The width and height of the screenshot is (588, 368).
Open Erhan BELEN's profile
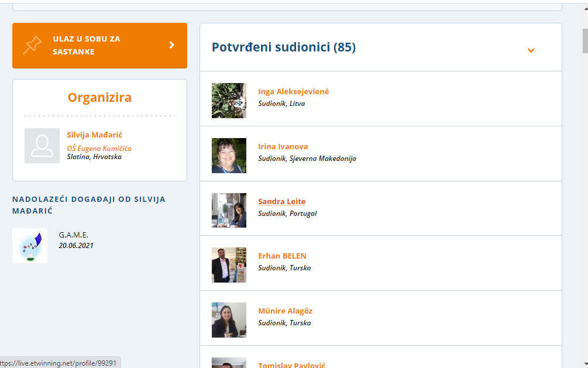coord(283,256)
